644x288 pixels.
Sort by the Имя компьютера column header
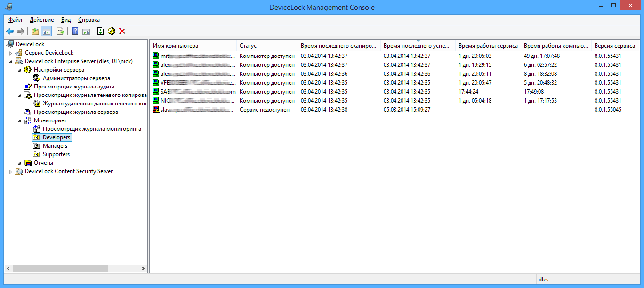pyautogui.click(x=193, y=46)
